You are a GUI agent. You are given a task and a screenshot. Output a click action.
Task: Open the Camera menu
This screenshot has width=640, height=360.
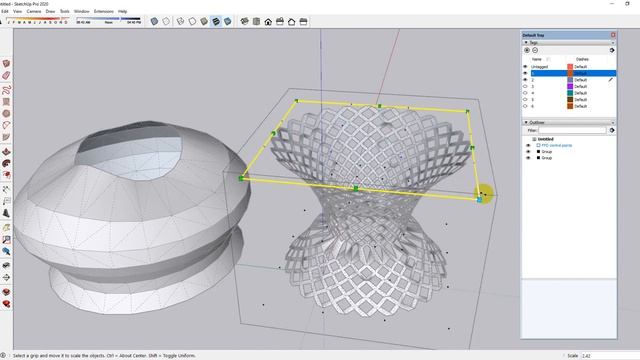click(34, 11)
